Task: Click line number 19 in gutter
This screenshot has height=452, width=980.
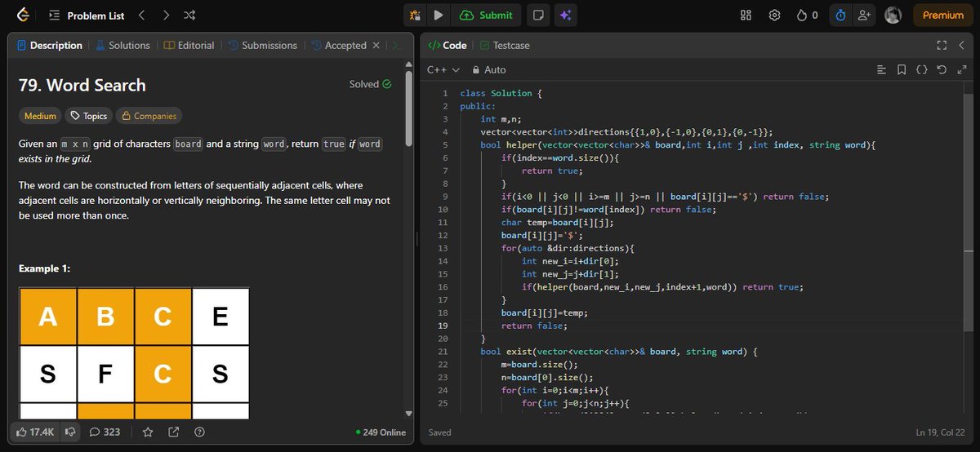Action: tap(443, 325)
